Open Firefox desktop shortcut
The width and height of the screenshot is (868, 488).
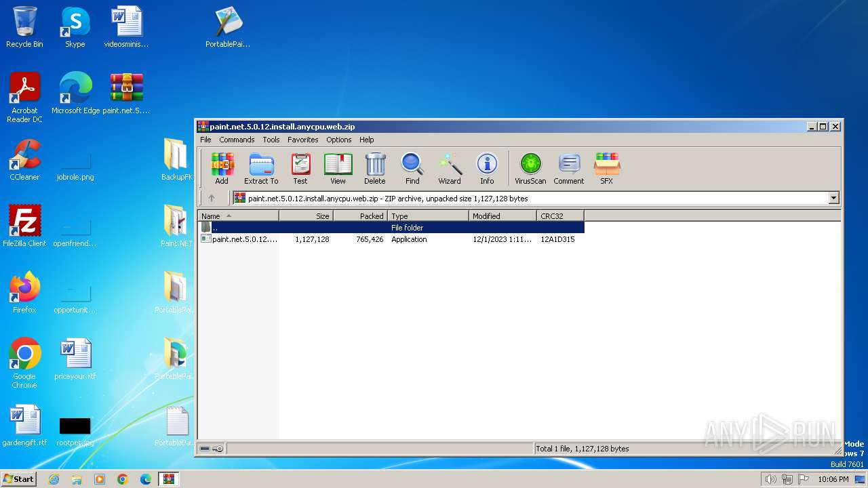click(24, 293)
